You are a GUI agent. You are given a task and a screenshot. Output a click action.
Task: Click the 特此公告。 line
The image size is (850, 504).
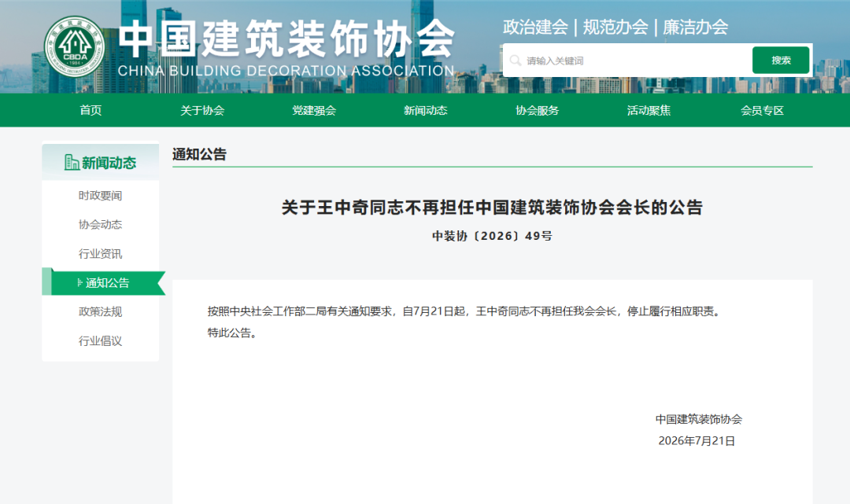click(x=231, y=333)
